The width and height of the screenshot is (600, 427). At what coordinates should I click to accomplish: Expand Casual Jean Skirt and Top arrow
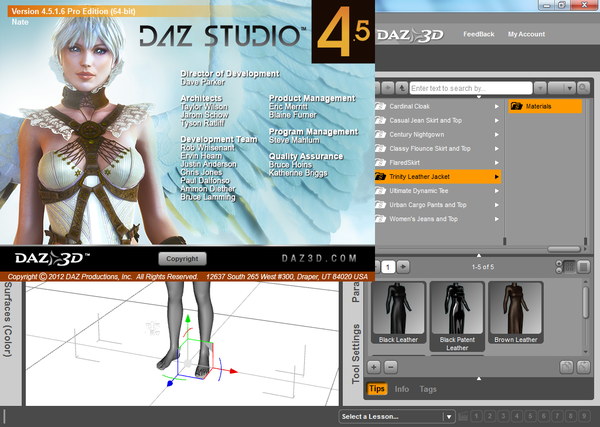(x=496, y=121)
